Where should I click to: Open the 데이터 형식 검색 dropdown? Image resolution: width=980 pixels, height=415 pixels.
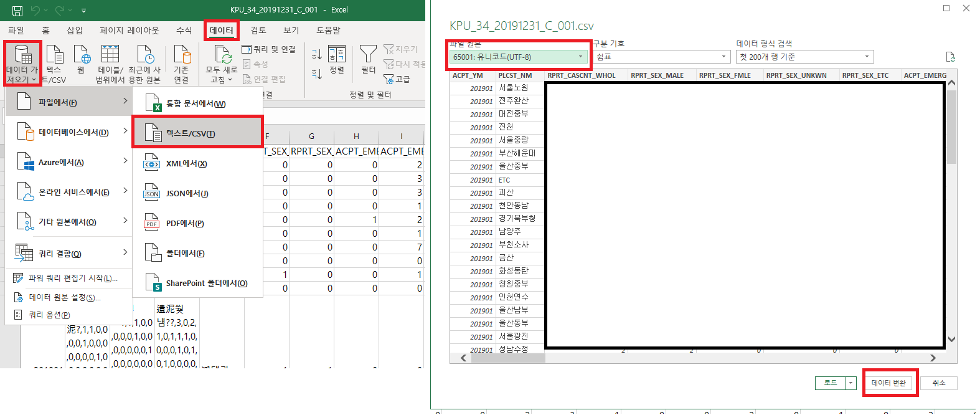(x=804, y=57)
